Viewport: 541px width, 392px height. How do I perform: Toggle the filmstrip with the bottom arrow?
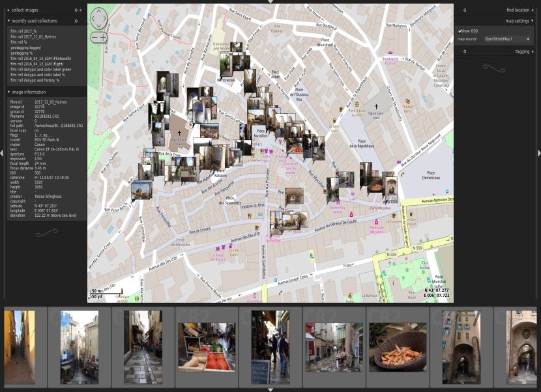pyautogui.click(x=270, y=390)
